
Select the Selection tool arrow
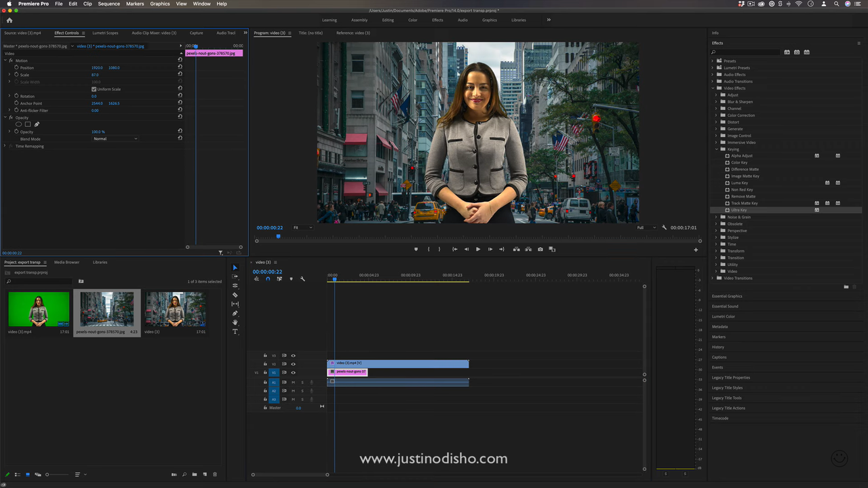[235, 267]
